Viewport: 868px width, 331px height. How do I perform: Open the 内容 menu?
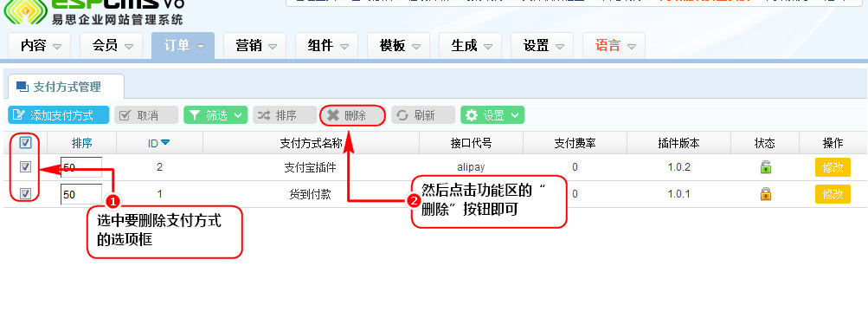point(40,45)
